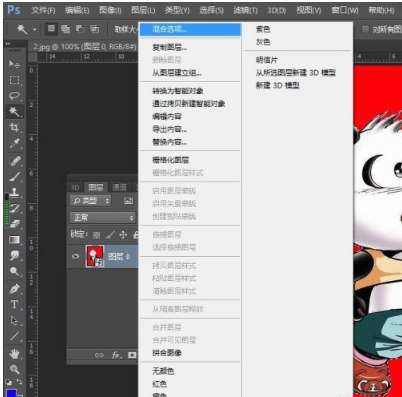The height and width of the screenshot is (397, 402).
Task: Click the blue foreground color swatch
Action: [x=11, y=393]
